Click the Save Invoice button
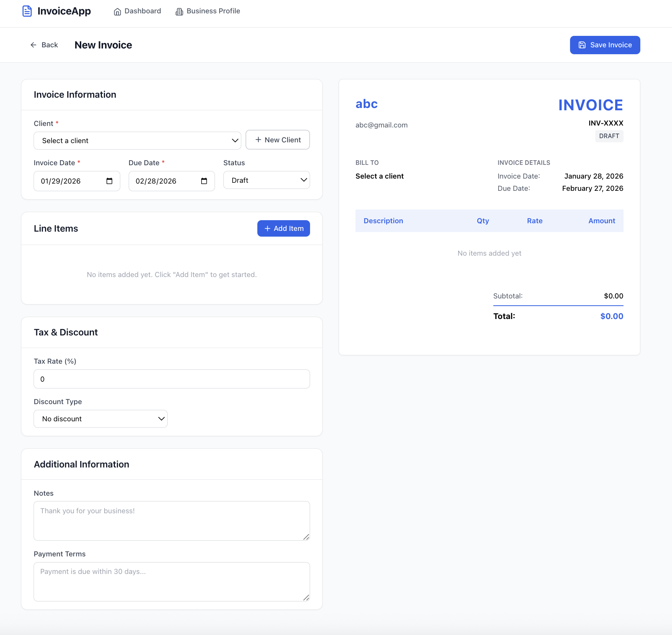The width and height of the screenshot is (672, 635). 605,45
